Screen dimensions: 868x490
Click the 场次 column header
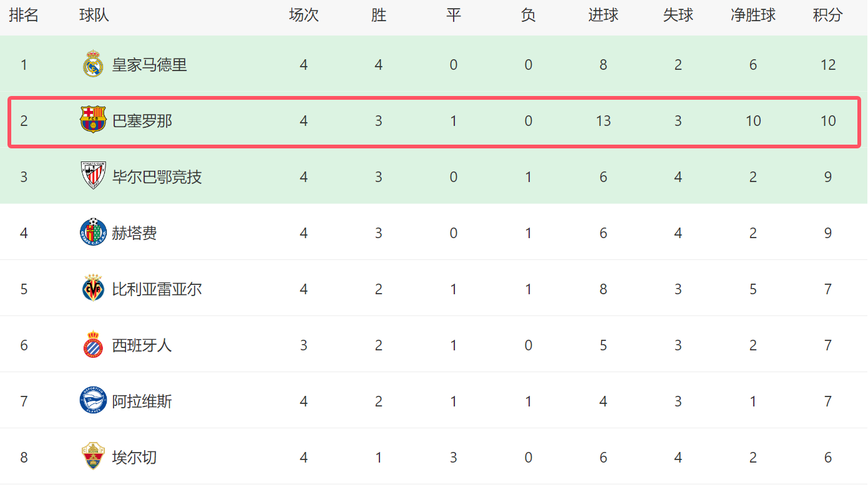[304, 16]
